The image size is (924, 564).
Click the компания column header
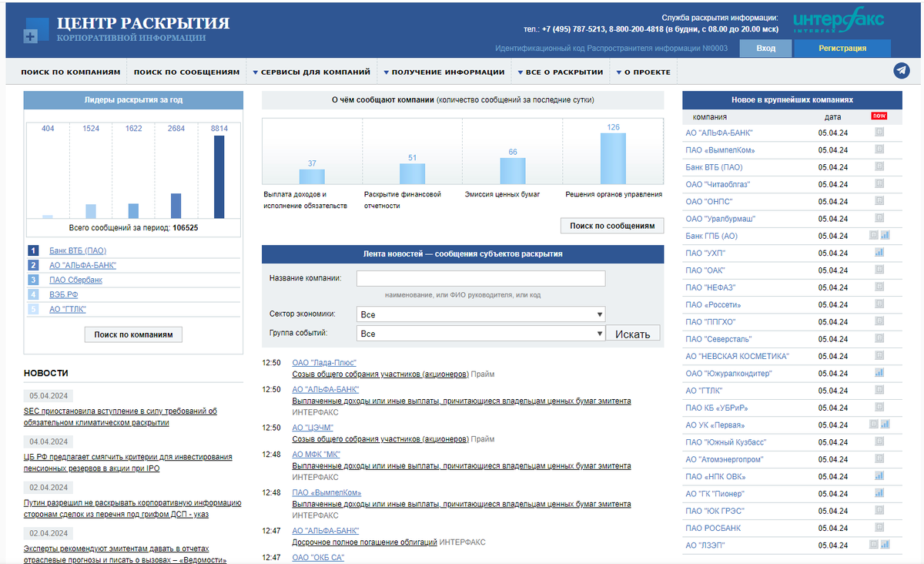pos(710,117)
